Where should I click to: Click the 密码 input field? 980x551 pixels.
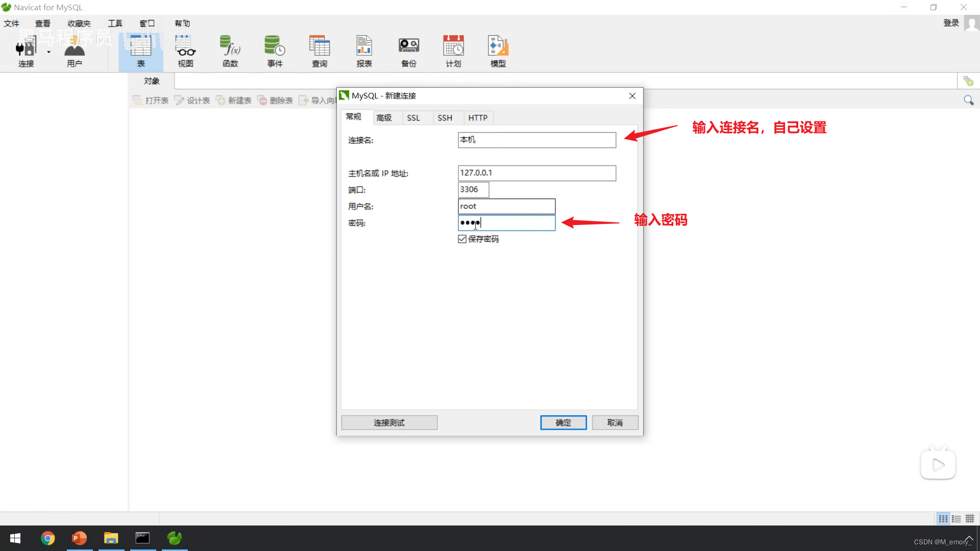coord(507,223)
